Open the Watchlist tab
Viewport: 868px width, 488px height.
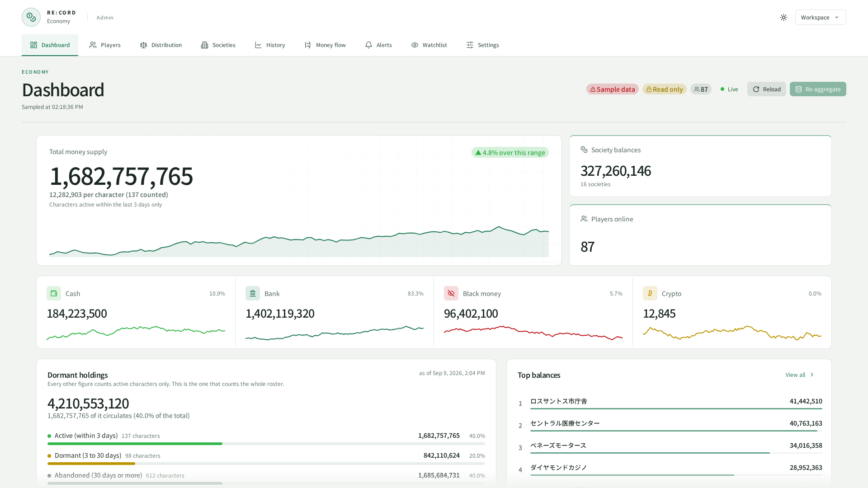(x=429, y=45)
